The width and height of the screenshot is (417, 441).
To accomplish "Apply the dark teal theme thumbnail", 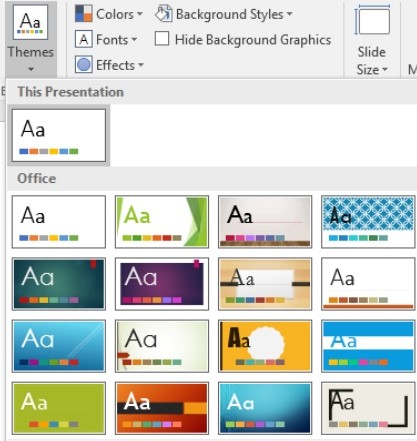I will pyautogui.click(x=59, y=284).
